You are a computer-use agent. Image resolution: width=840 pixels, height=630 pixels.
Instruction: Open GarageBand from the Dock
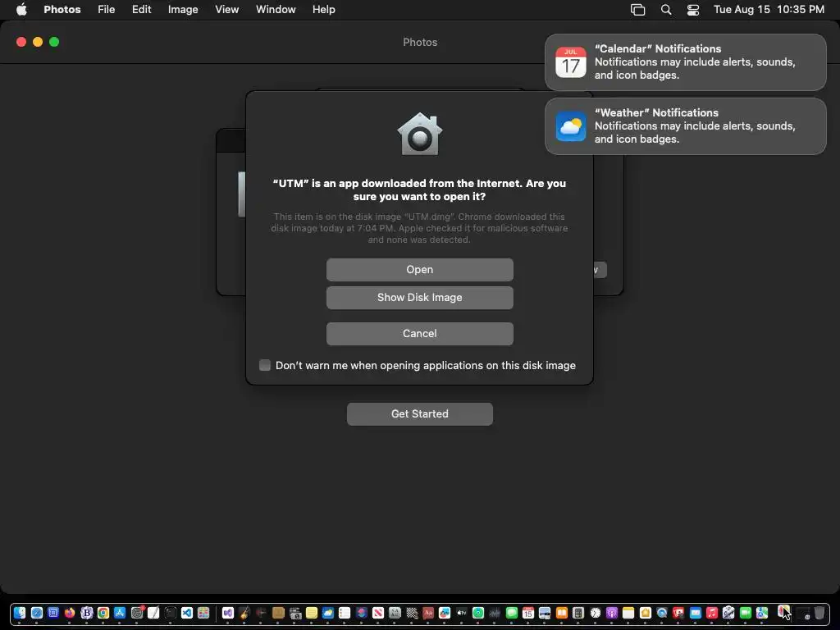244,613
